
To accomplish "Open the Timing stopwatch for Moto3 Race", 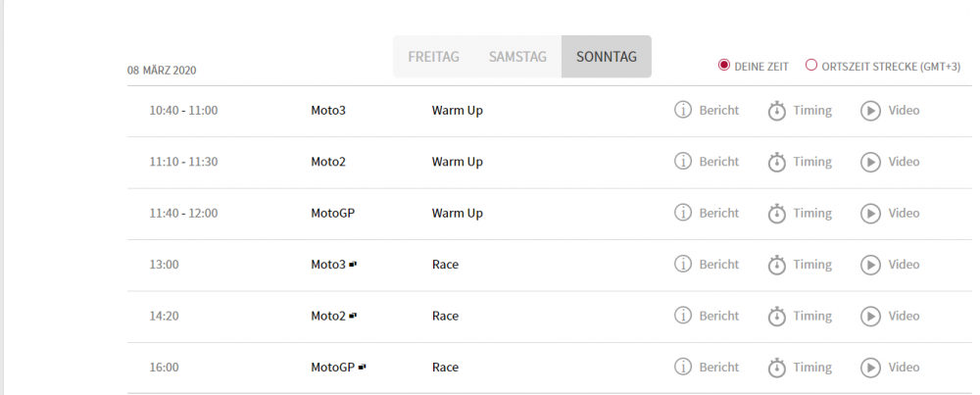I will point(776,265).
